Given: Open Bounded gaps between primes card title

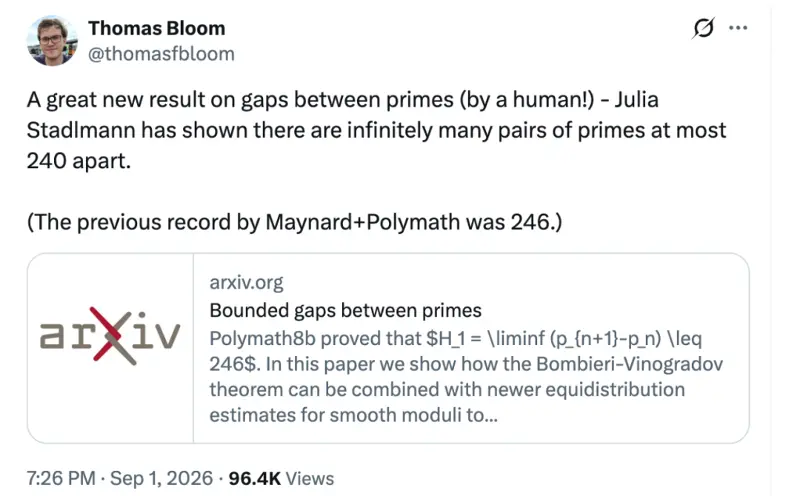Looking at the screenshot, I should click(x=345, y=310).
